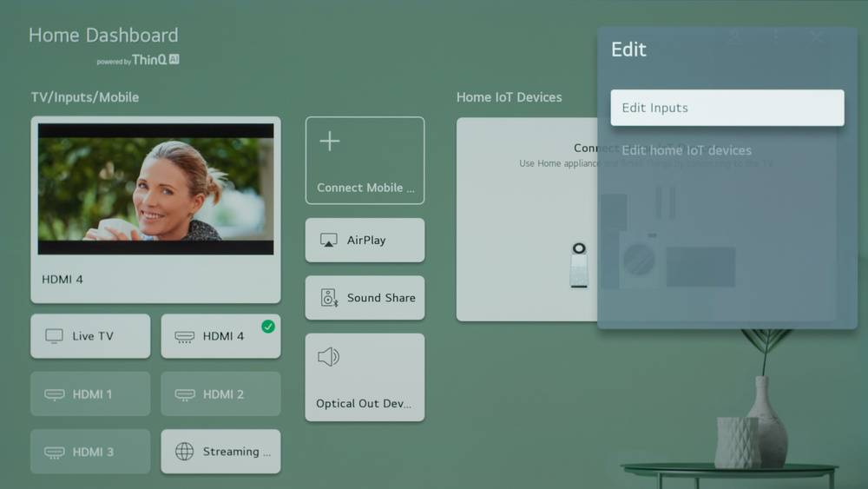Switch input to HDMI 2
The image size is (868, 489).
tap(220, 394)
